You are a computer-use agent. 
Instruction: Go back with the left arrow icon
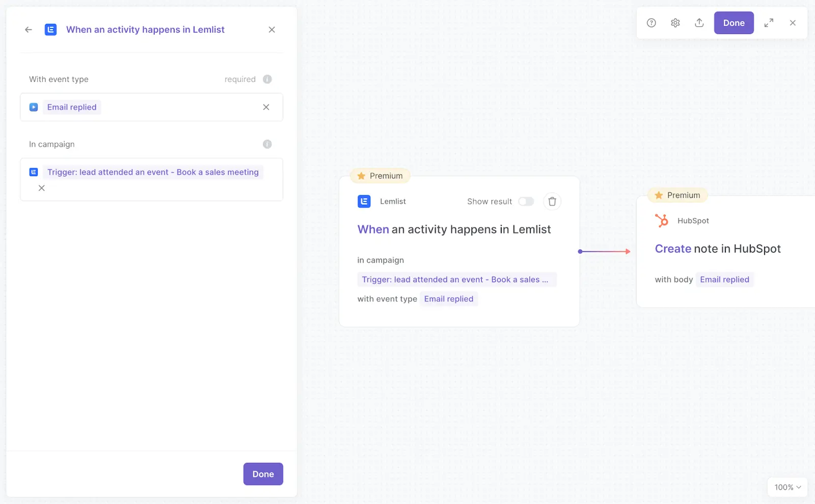[29, 30]
